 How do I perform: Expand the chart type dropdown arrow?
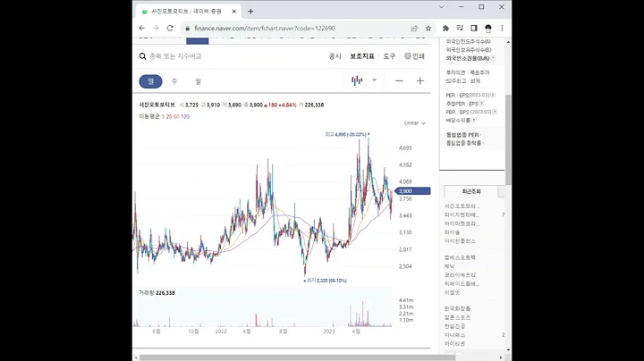[x=374, y=80]
